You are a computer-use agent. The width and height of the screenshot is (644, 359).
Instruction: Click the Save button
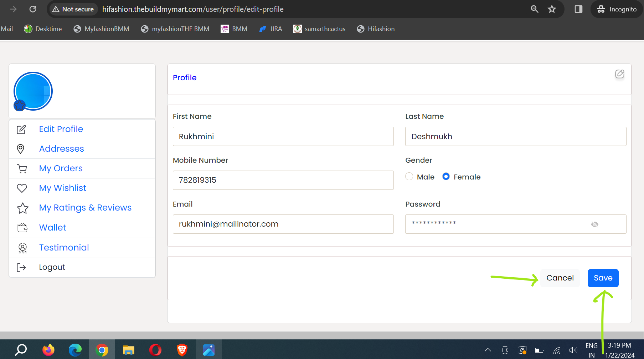[x=603, y=278]
